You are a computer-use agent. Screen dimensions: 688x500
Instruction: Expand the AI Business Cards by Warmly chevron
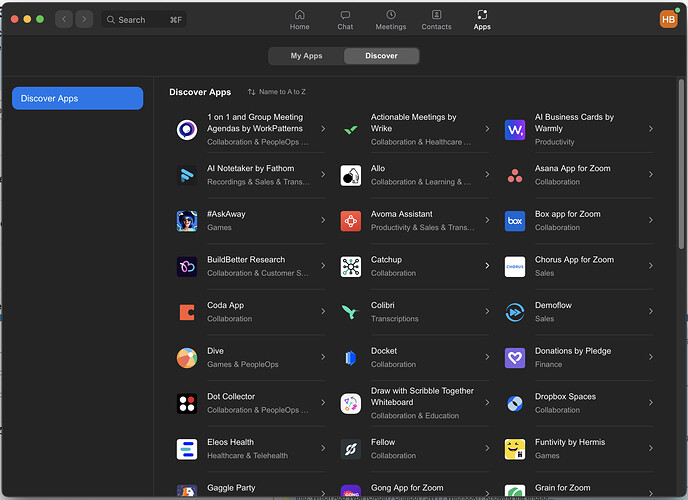(651, 129)
